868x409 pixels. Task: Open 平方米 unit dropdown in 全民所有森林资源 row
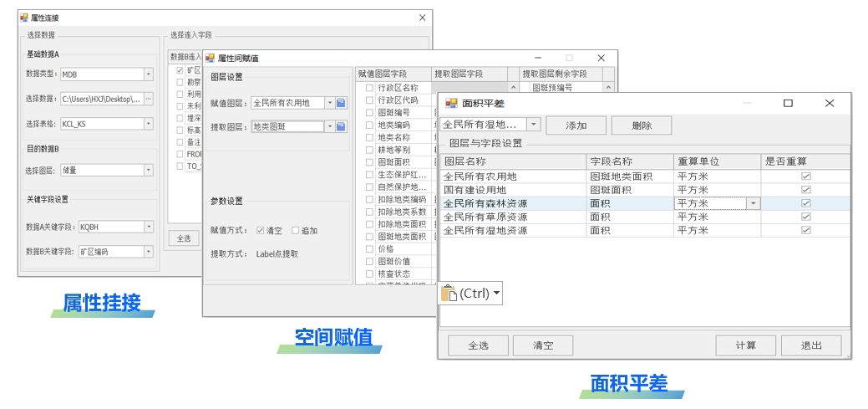(754, 203)
